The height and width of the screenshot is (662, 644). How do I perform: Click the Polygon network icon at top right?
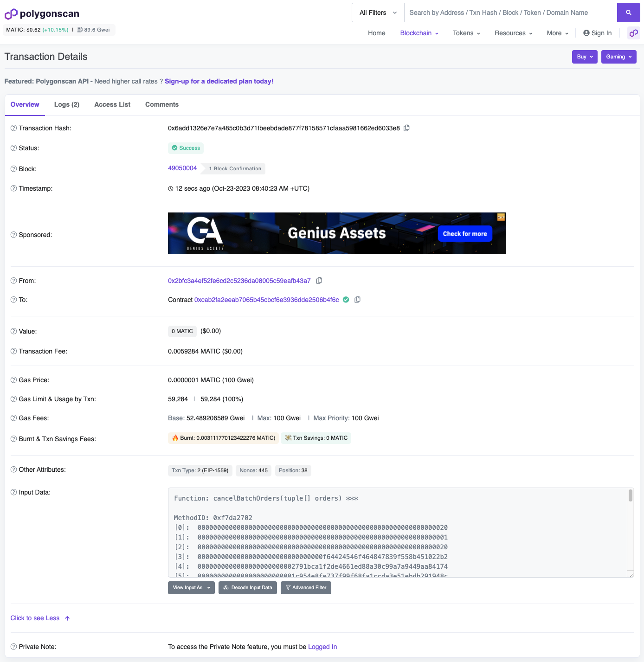633,33
